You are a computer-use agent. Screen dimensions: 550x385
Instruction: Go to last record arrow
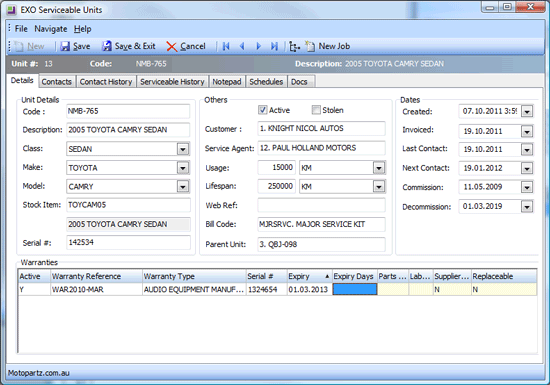point(274,46)
